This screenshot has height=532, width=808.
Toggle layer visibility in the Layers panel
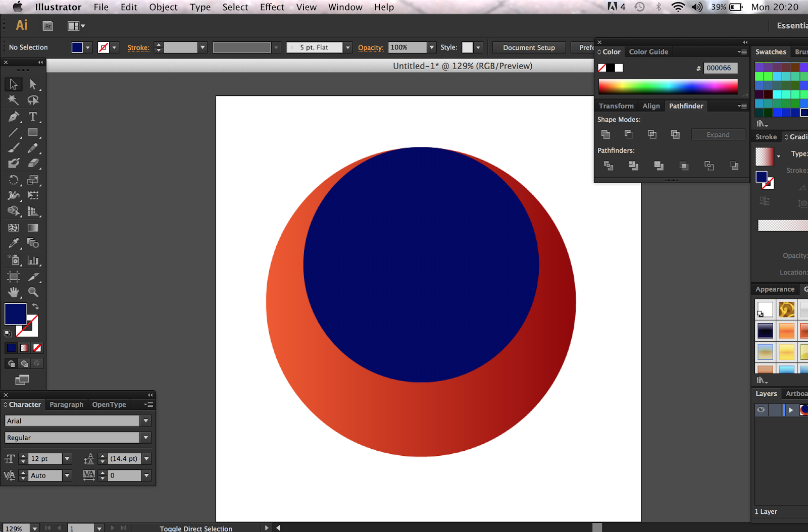coord(761,410)
